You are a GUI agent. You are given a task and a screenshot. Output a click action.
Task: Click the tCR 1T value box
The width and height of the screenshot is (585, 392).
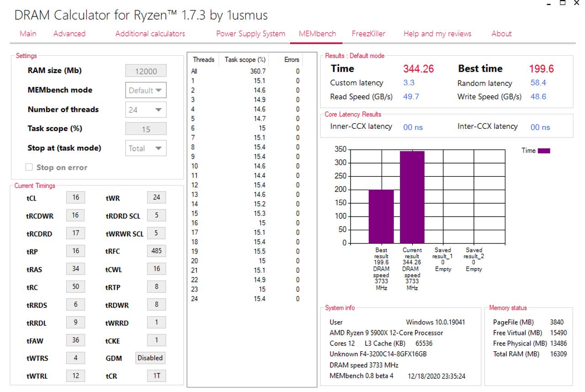[x=156, y=376]
